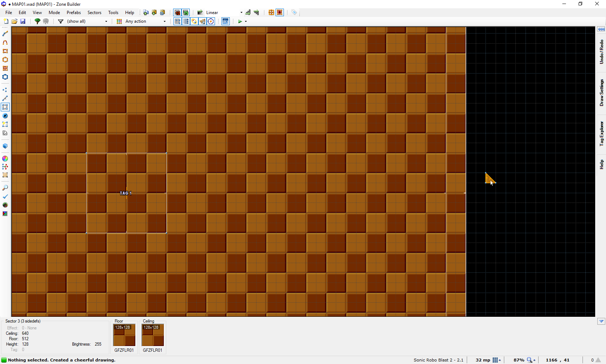Click the filter funnel icon
The image size is (606, 364).
click(61, 21)
